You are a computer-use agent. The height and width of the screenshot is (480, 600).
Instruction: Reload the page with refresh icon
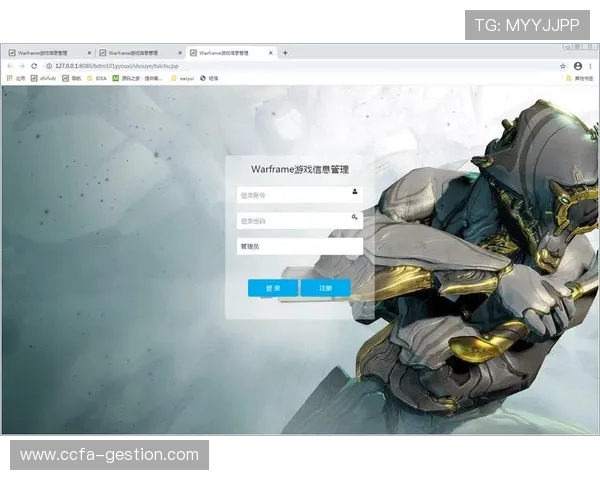pyautogui.click(x=36, y=66)
